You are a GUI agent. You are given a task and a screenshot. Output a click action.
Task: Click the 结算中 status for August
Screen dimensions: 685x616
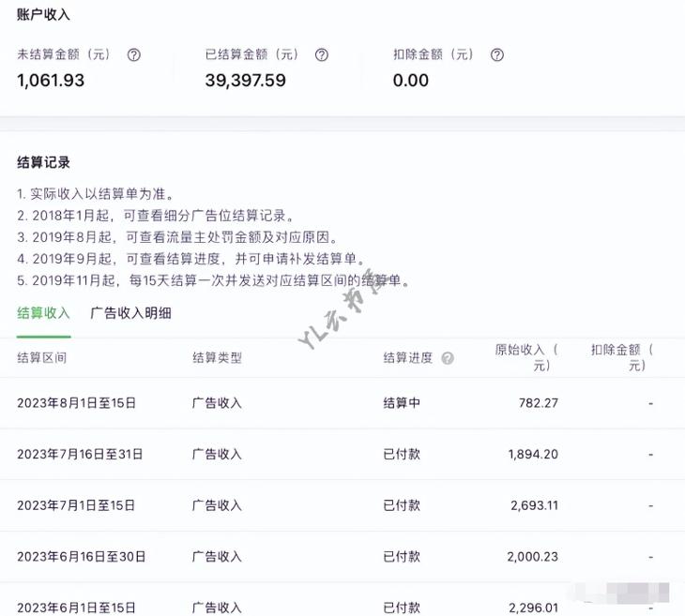[x=402, y=403]
